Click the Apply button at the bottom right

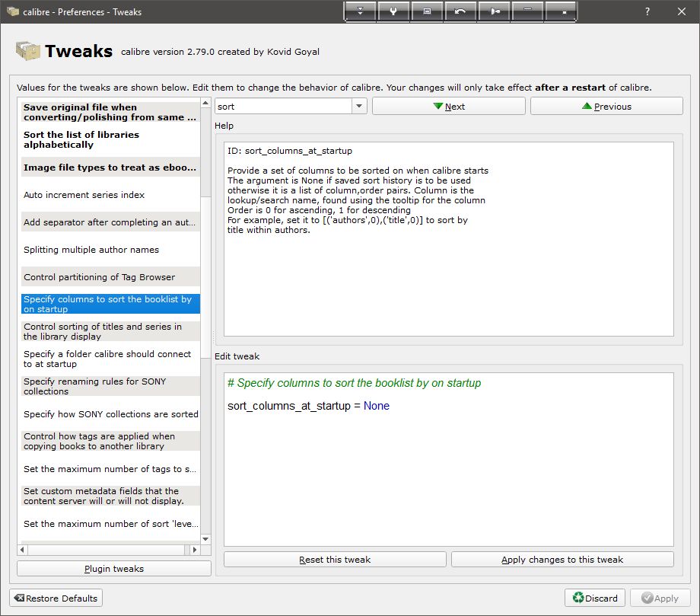660,598
